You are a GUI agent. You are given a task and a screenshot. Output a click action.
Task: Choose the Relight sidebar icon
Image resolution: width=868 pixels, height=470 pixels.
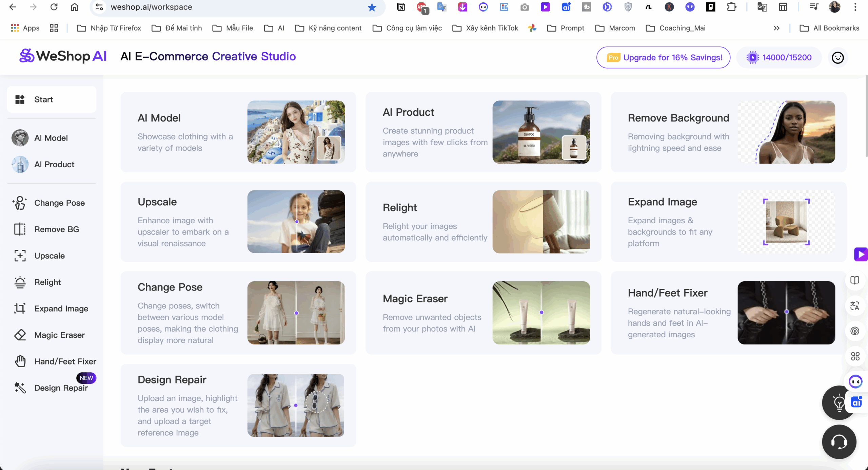pyautogui.click(x=20, y=282)
